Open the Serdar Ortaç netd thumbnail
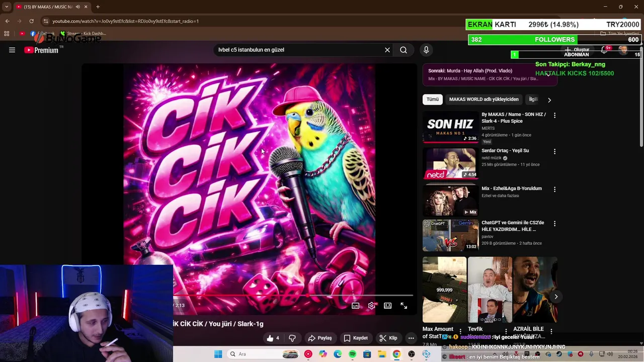 point(450,163)
